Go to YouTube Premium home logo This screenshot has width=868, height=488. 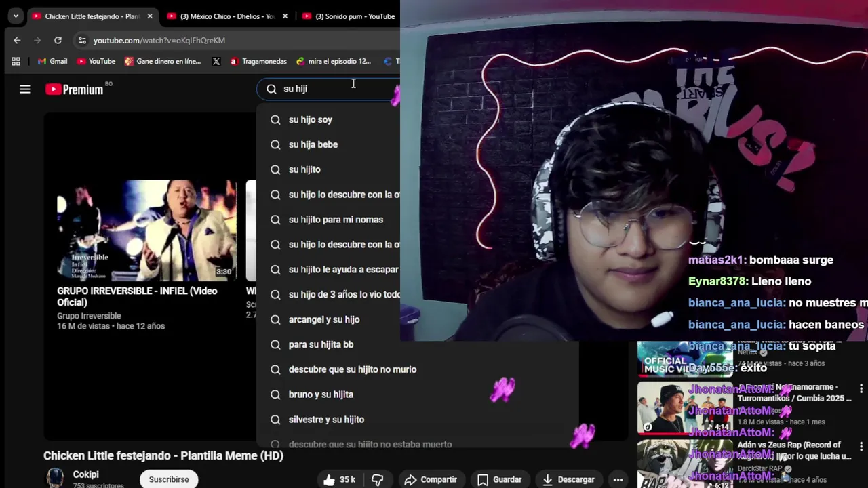(x=74, y=89)
